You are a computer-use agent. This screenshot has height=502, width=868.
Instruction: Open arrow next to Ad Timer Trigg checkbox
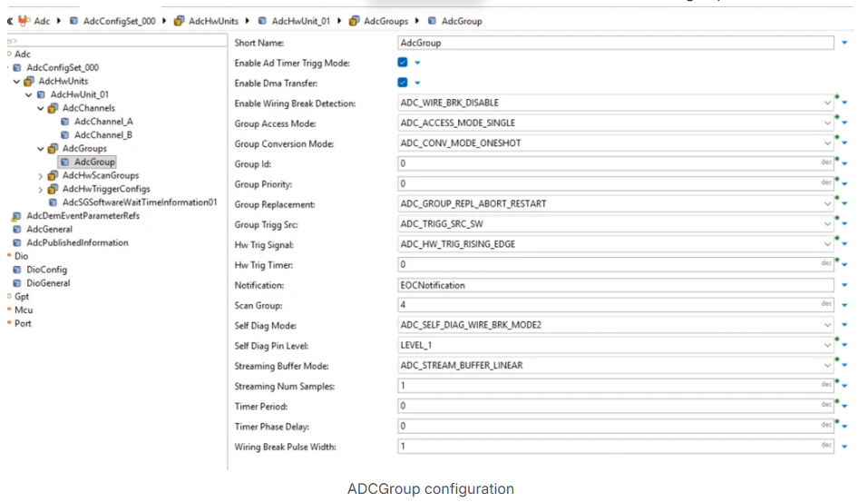click(417, 64)
